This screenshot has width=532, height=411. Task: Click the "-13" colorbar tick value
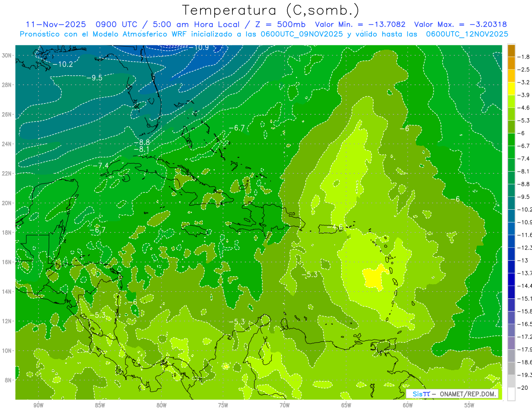[x=523, y=260]
